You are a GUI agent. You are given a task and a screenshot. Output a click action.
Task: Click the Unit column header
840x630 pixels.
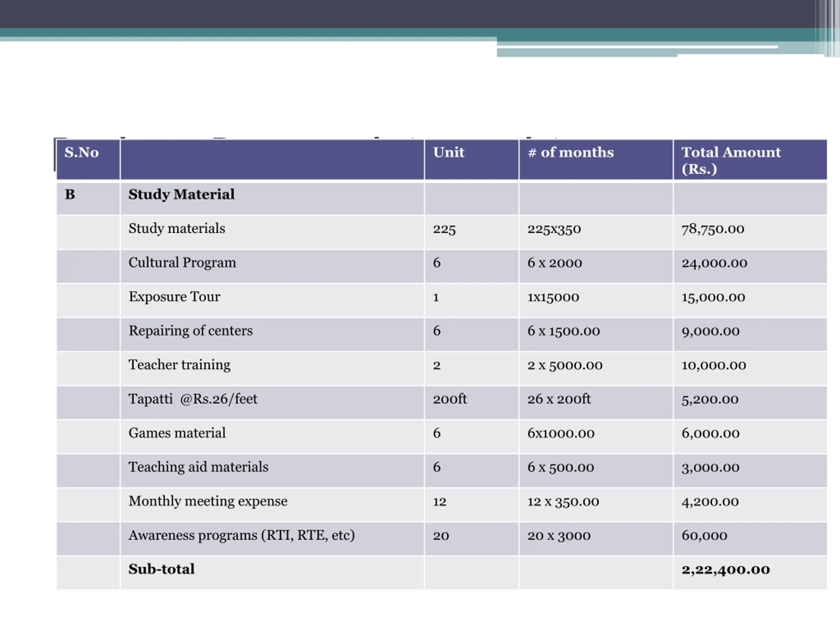pos(449,153)
